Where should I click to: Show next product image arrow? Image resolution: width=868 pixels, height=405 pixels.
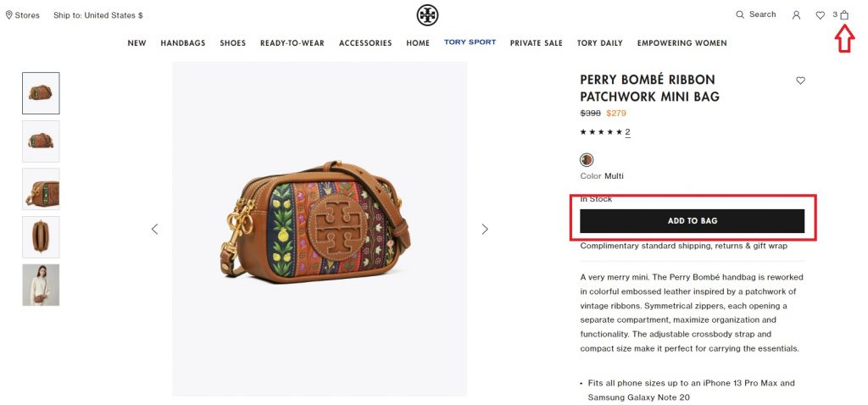coord(485,229)
